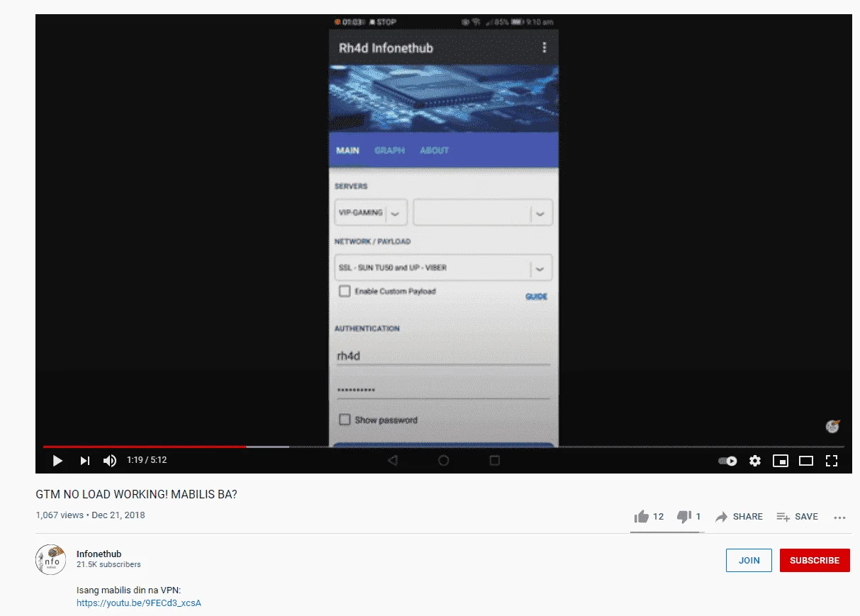The width and height of the screenshot is (860, 616).
Task: Click the 1,067 views text
Action: click(60, 515)
